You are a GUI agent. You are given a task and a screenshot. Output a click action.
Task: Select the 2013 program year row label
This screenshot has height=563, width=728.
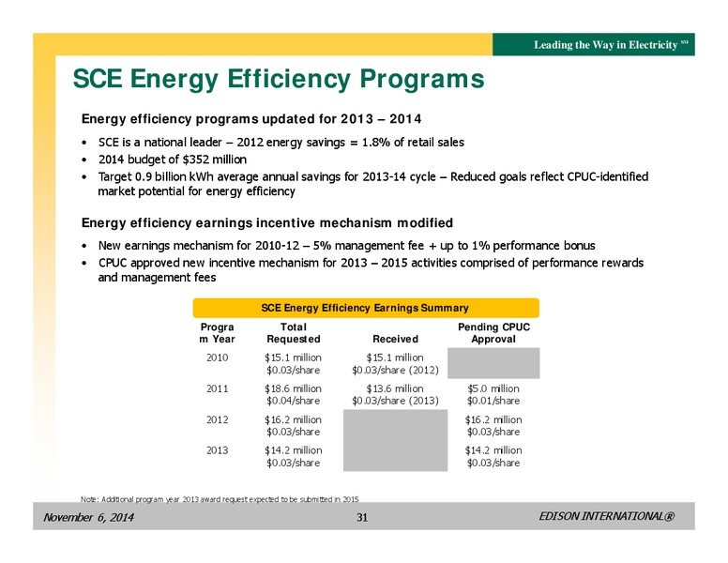pyautogui.click(x=218, y=450)
